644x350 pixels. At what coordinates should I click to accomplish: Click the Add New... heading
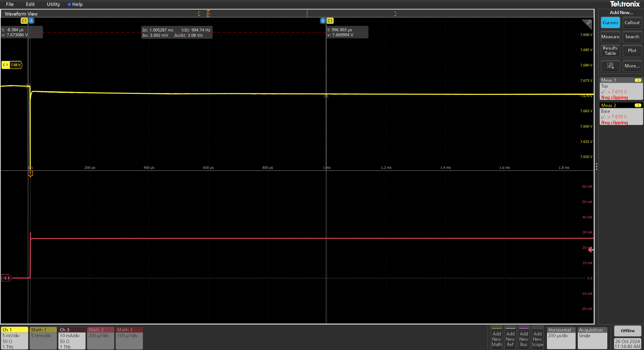coord(621,13)
